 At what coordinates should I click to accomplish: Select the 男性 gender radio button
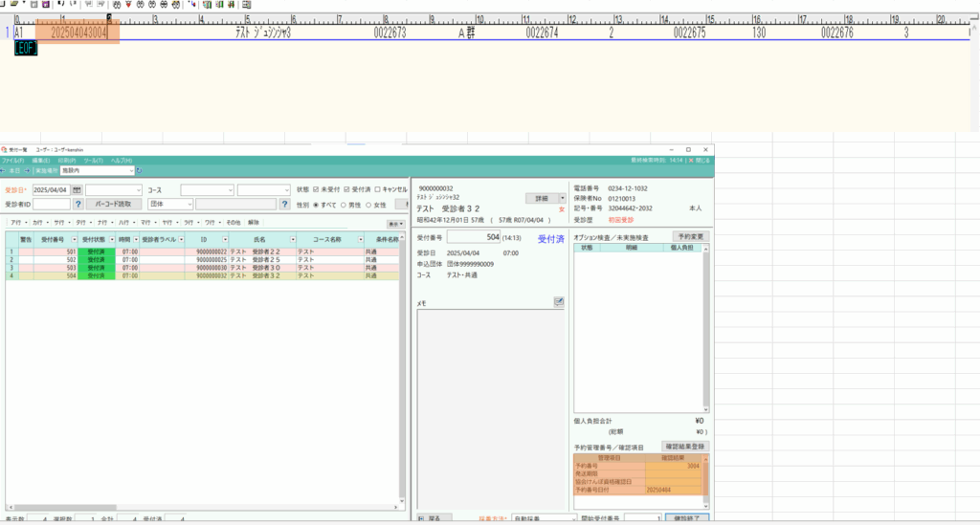[x=345, y=204]
